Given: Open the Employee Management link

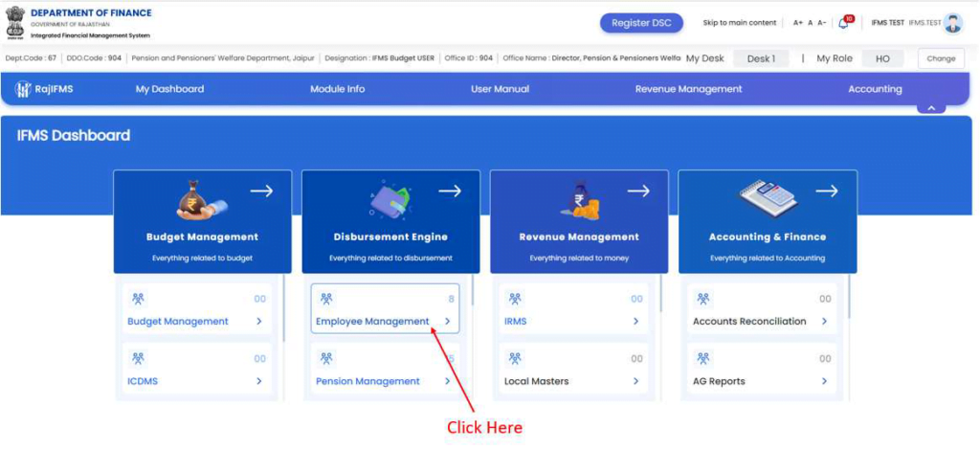Looking at the screenshot, I should [372, 322].
